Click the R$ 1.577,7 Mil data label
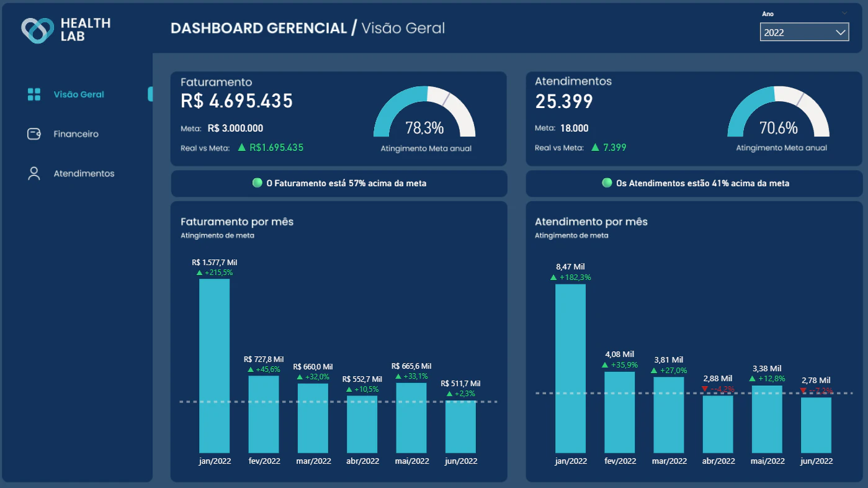This screenshot has width=868, height=488. coord(215,263)
